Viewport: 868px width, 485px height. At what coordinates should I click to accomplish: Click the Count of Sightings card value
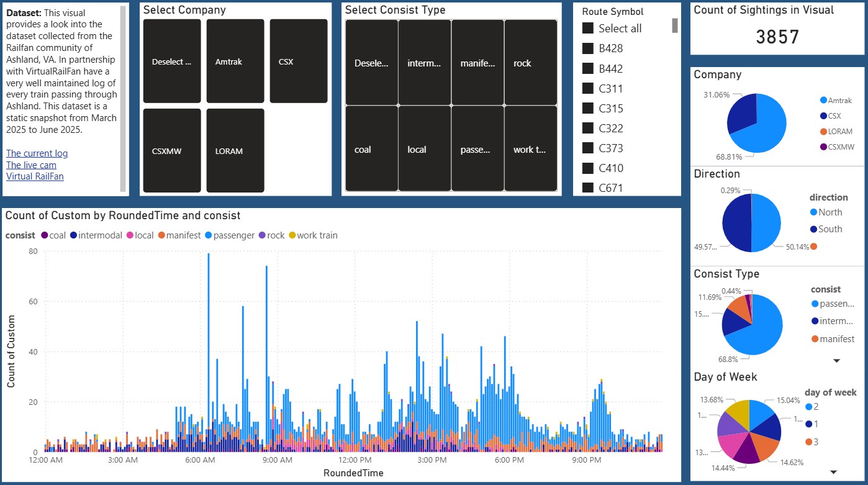(x=777, y=37)
